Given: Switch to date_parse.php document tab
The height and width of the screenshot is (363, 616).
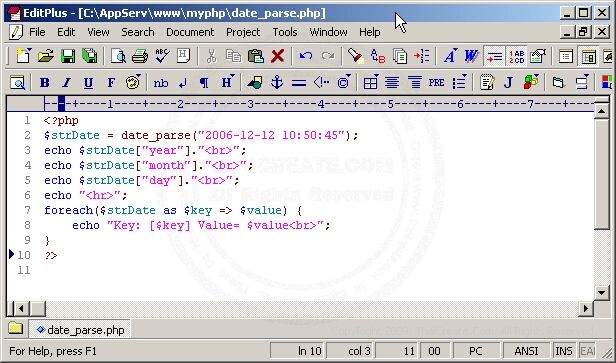Looking at the screenshot, I should click(x=80, y=330).
